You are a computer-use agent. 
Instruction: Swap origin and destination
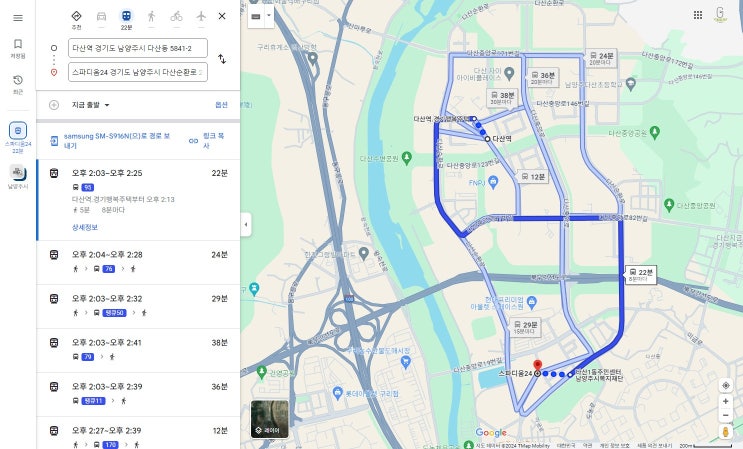(x=222, y=59)
